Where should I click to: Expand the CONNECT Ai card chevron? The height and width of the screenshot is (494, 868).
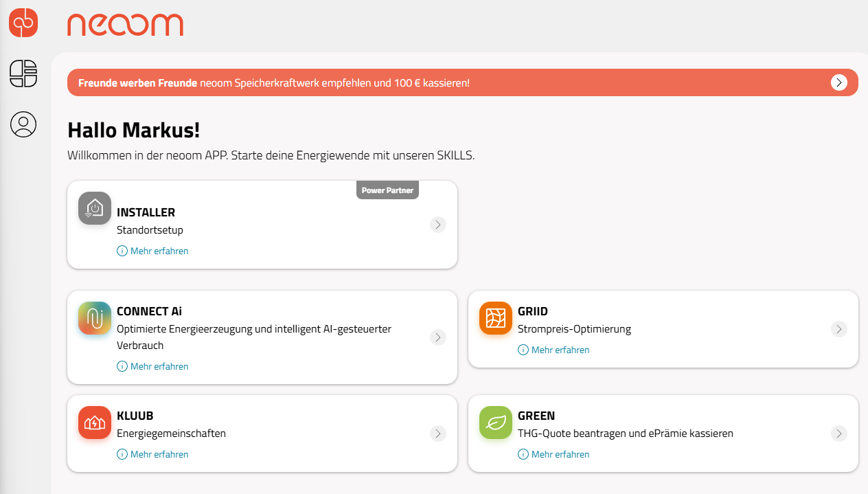438,337
